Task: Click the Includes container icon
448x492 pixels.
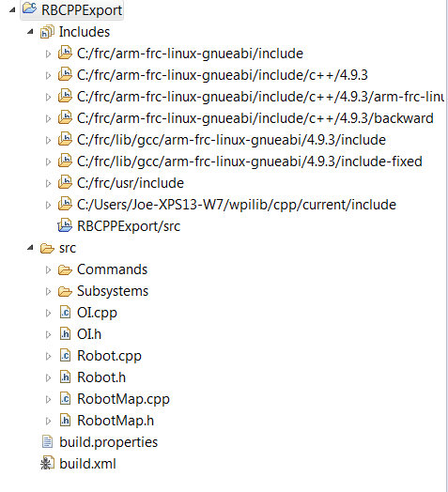Action: pos(47,32)
